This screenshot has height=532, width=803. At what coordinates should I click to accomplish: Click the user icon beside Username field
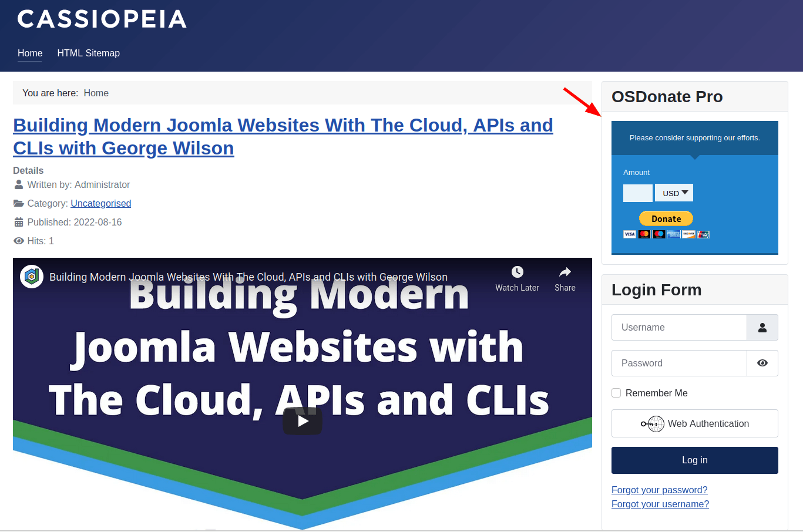click(x=762, y=328)
